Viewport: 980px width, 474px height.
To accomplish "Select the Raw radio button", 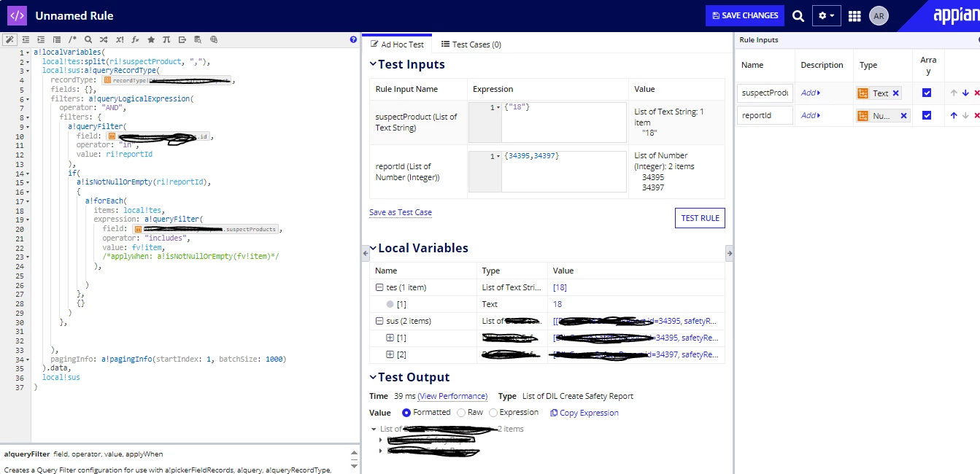I will coord(461,413).
